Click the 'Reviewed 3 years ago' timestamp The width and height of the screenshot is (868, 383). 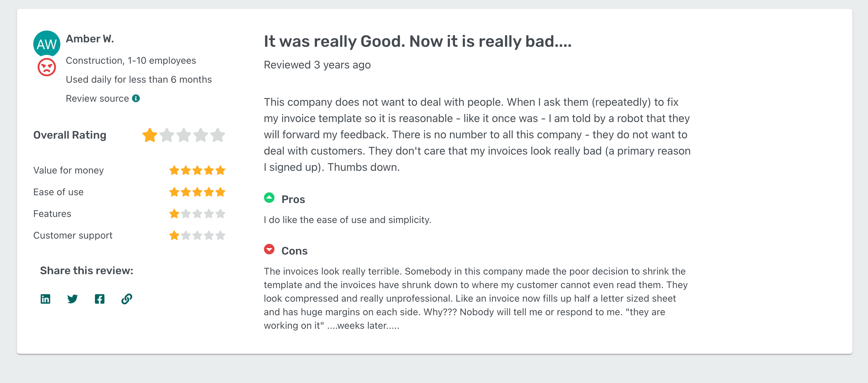[x=317, y=65]
